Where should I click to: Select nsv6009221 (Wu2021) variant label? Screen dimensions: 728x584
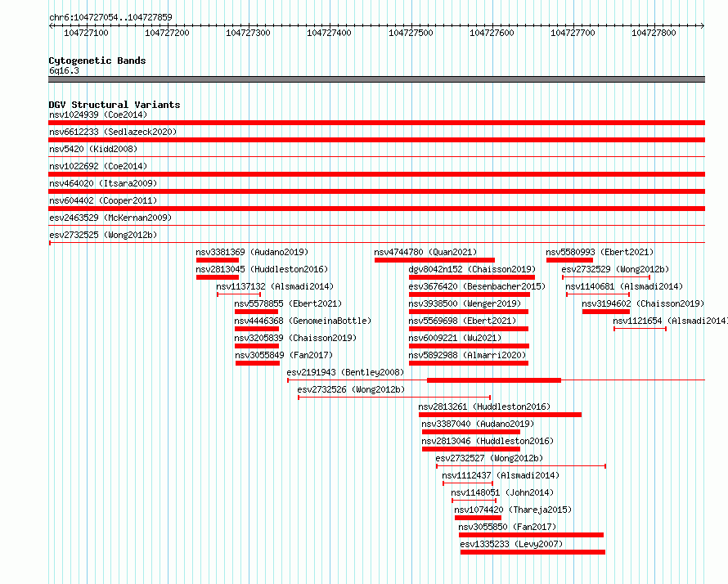click(455, 338)
